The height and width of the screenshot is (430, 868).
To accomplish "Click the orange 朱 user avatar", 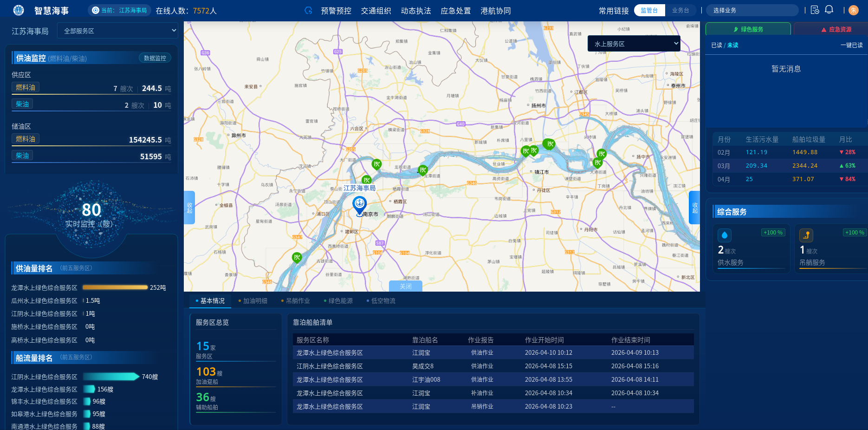I will [x=853, y=10].
